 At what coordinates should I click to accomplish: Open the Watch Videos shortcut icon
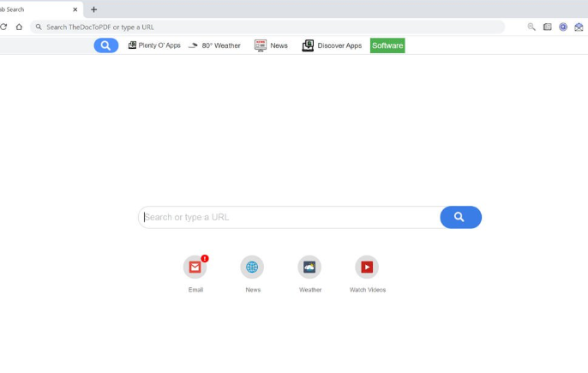367,268
